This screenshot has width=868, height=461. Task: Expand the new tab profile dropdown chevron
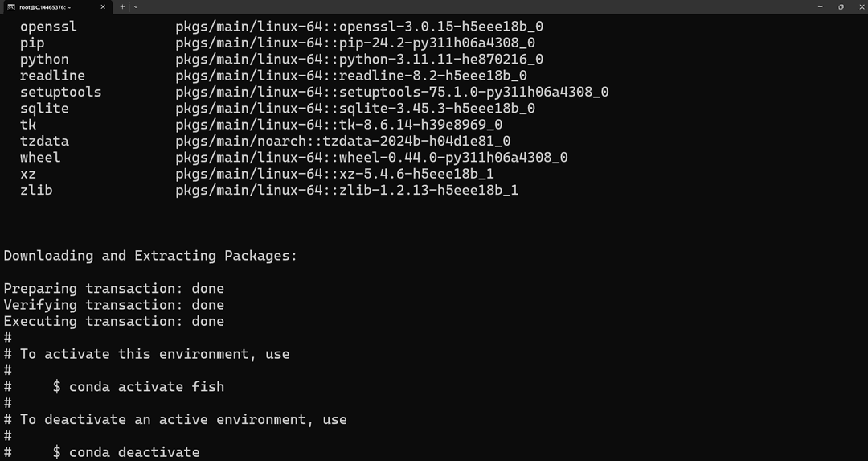tap(136, 7)
